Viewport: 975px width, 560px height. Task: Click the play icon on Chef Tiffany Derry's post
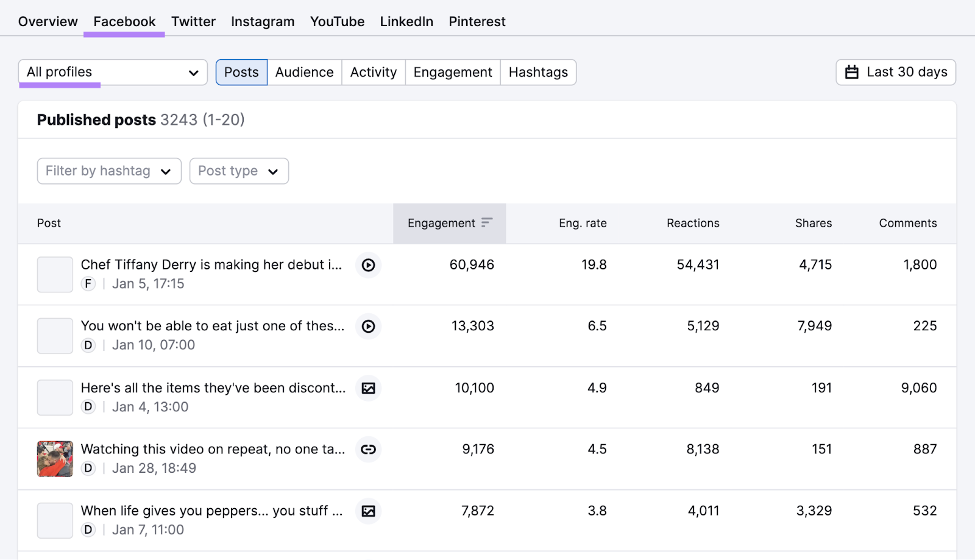368,265
